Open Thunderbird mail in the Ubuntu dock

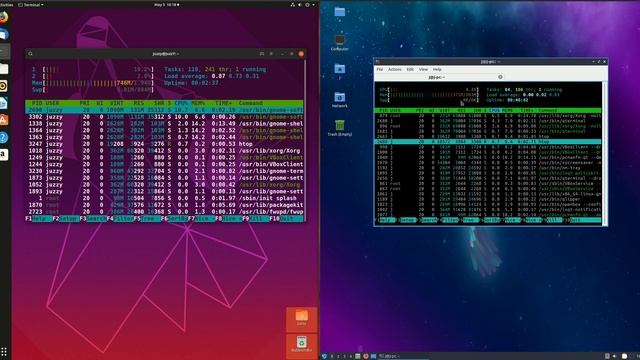4,35
